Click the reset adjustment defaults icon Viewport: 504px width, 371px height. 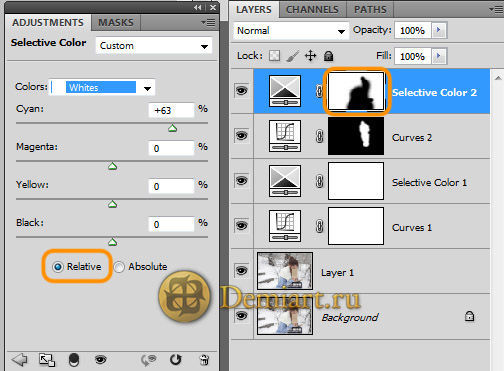(175, 360)
